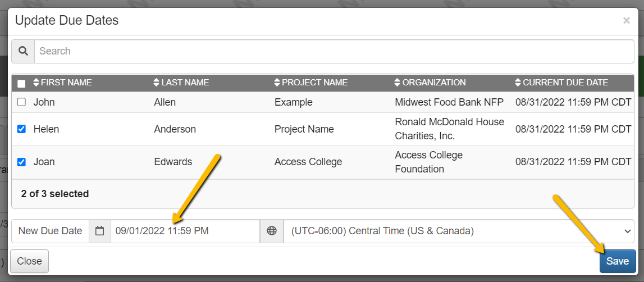This screenshot has width=644, height=282.
Task: Click the Close button
Action: 30,261
